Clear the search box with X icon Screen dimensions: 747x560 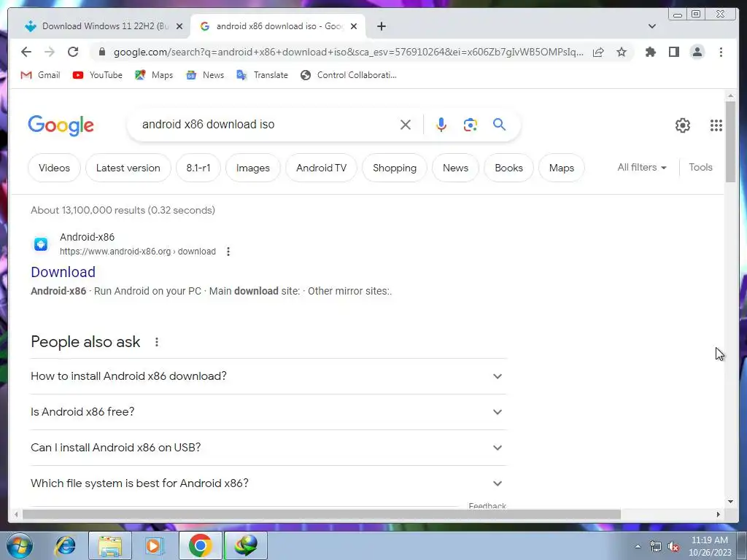point(406,125)
